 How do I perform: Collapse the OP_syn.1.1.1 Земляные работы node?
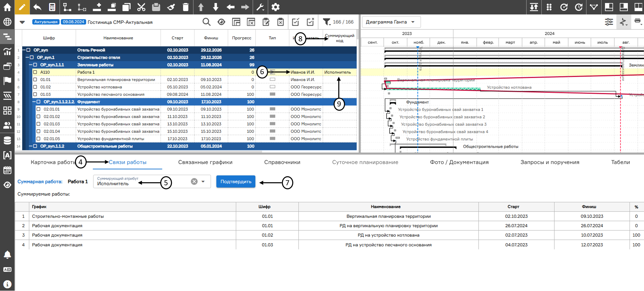click(x=31, y=65)
